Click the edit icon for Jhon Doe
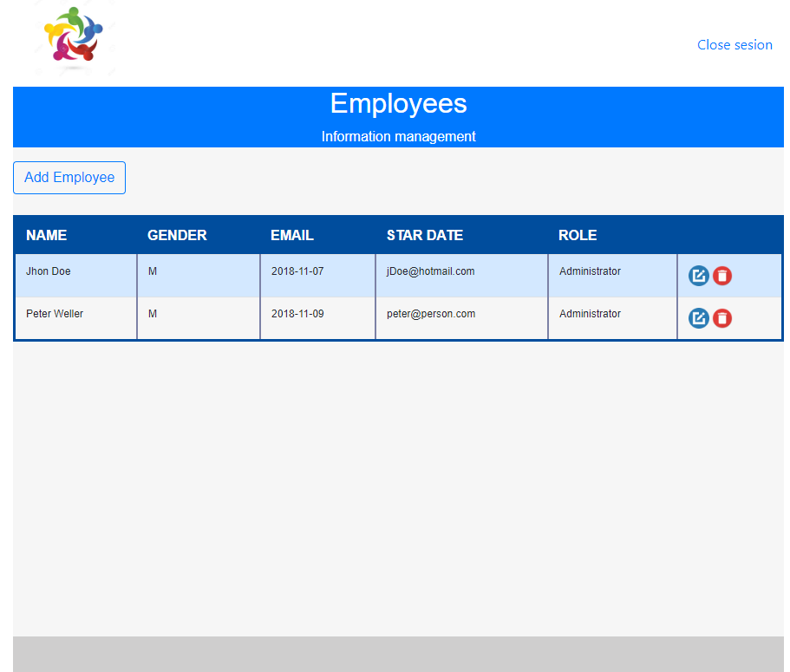Screen dimensions: 790x672 [698, 276]
